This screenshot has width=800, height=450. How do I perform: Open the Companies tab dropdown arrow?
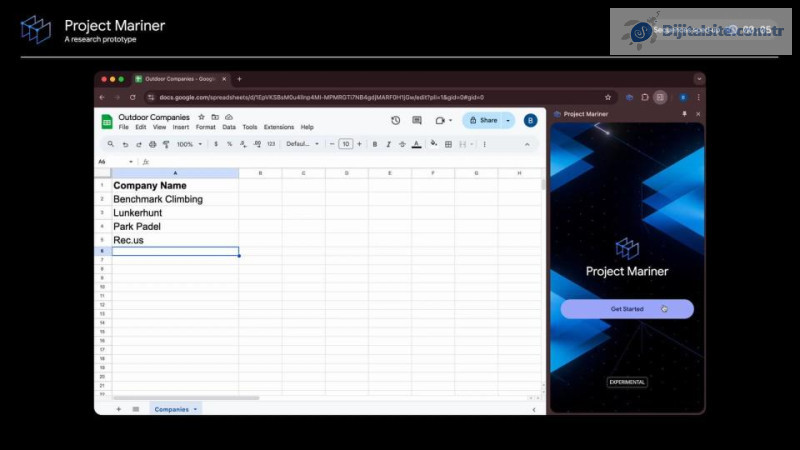pyautogui.click(x=195, y=409)
